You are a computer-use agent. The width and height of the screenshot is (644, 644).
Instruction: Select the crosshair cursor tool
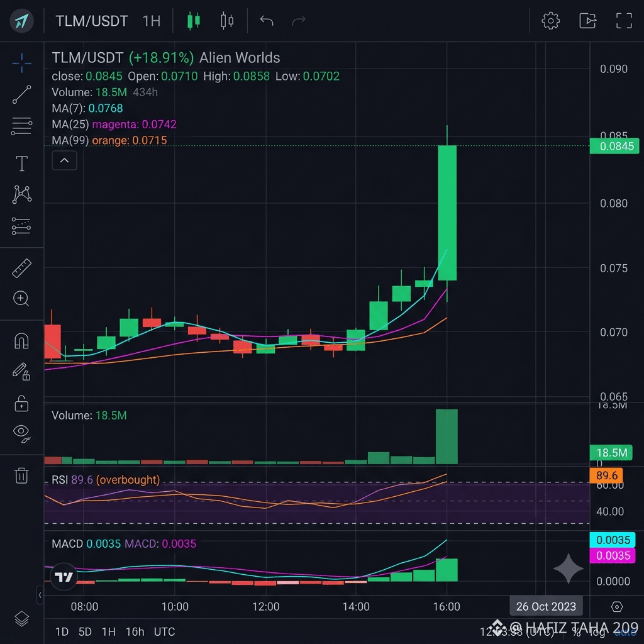[x=21, y=63]
